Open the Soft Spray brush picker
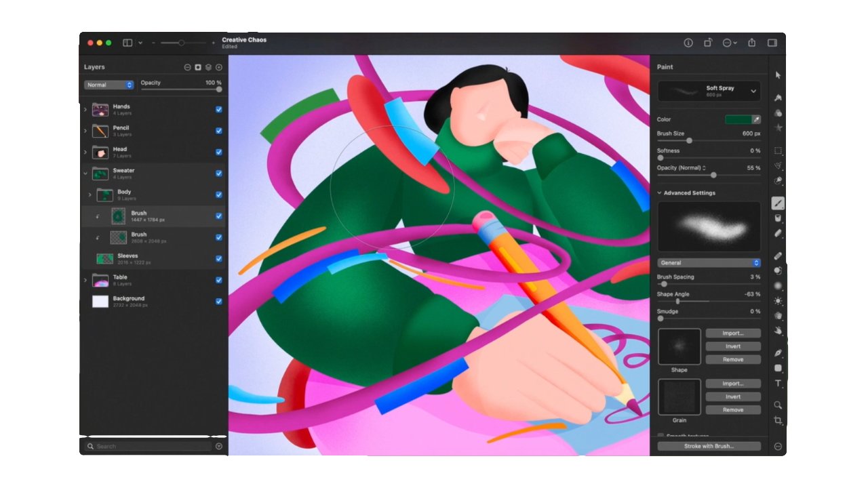The height and width of the screenshot is (488, 868). [x=709, y=90]
